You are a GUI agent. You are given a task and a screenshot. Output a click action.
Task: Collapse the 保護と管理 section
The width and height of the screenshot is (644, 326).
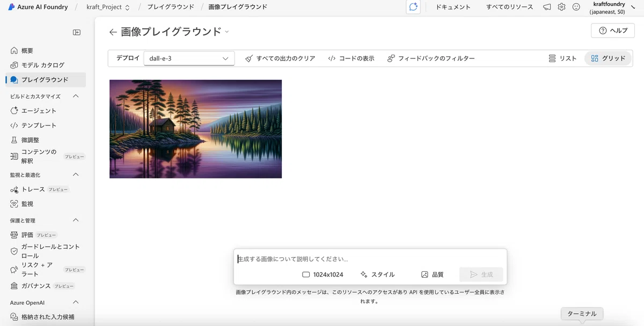pyautogui.click(x=76, y=220)
